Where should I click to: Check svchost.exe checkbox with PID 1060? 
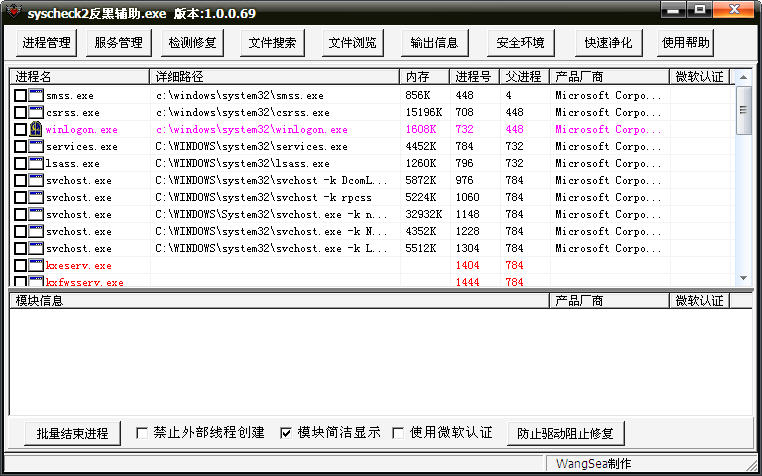coord(20,197)
